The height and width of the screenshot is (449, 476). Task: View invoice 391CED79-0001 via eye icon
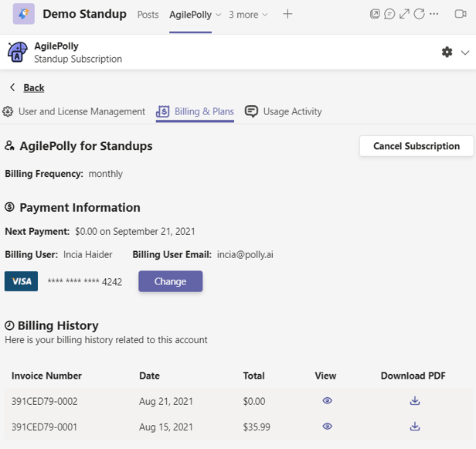[x=328, y=427]
